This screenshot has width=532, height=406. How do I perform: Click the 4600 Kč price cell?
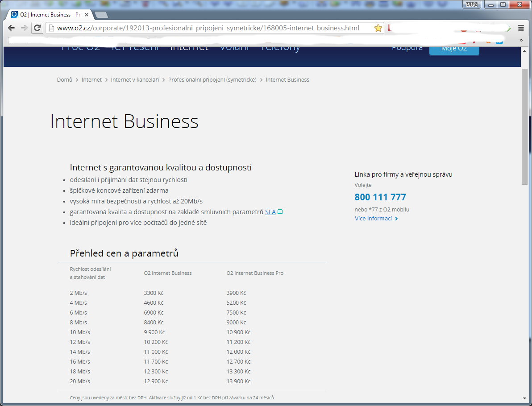click(x=154, y=303)
